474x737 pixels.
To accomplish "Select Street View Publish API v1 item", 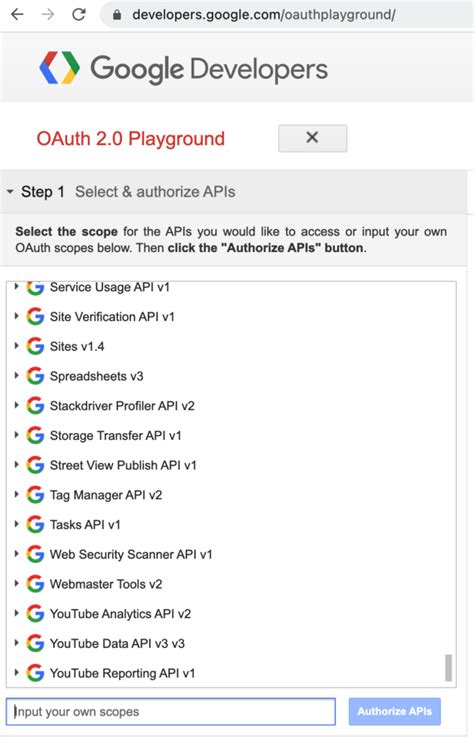I will [123, 465].
